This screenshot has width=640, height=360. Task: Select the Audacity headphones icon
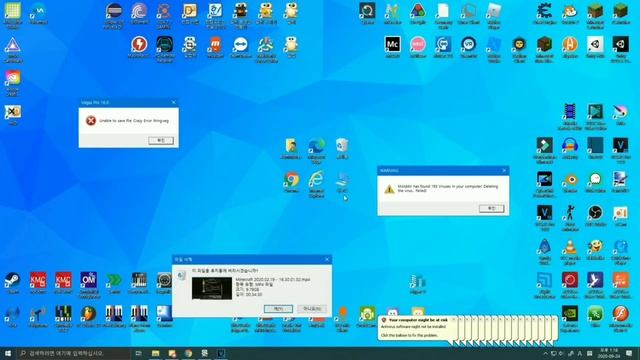(570, 146)
